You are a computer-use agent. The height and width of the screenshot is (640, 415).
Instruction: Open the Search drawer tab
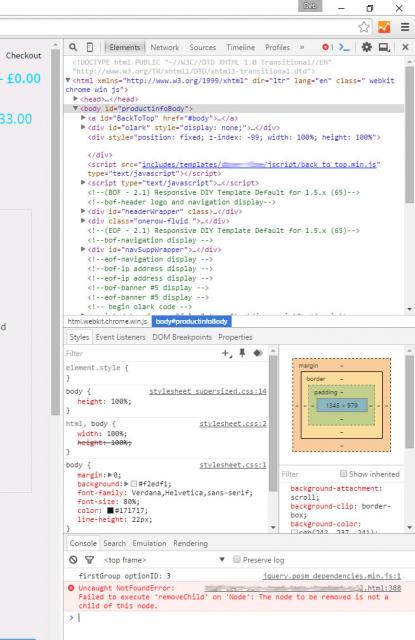point(114,543)
